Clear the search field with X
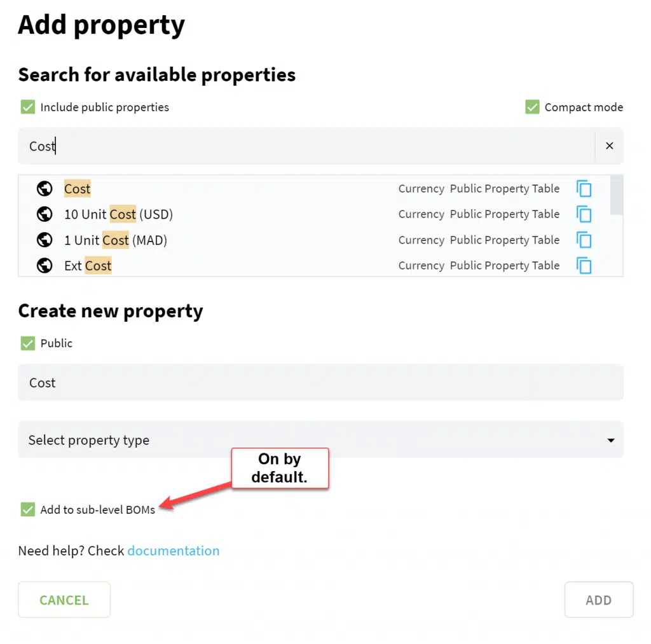Image resolution: width=651 pixels, height=644 pixels. [x=609, y=146]
